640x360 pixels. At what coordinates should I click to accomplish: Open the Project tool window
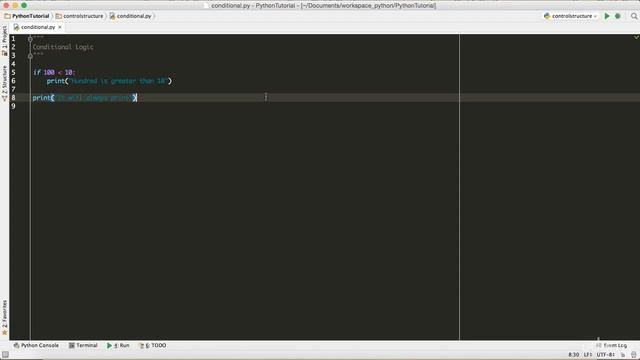click(4, 41)
